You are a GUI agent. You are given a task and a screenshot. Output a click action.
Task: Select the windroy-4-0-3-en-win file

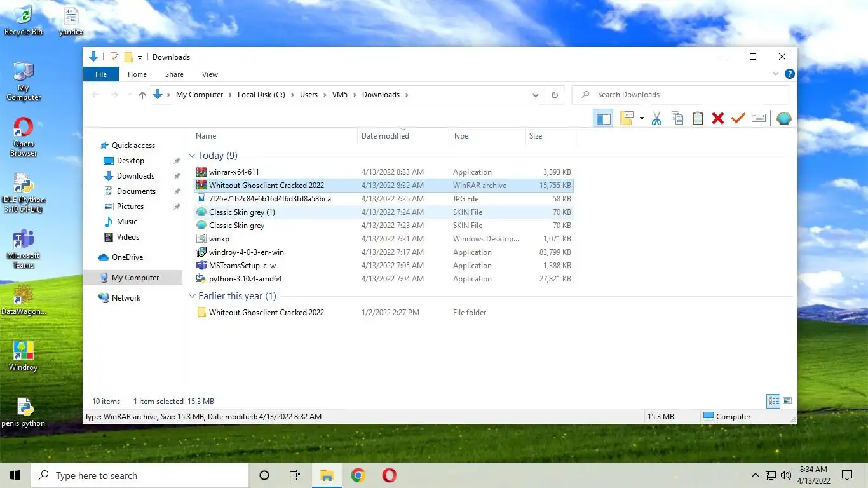click(383, 252)
